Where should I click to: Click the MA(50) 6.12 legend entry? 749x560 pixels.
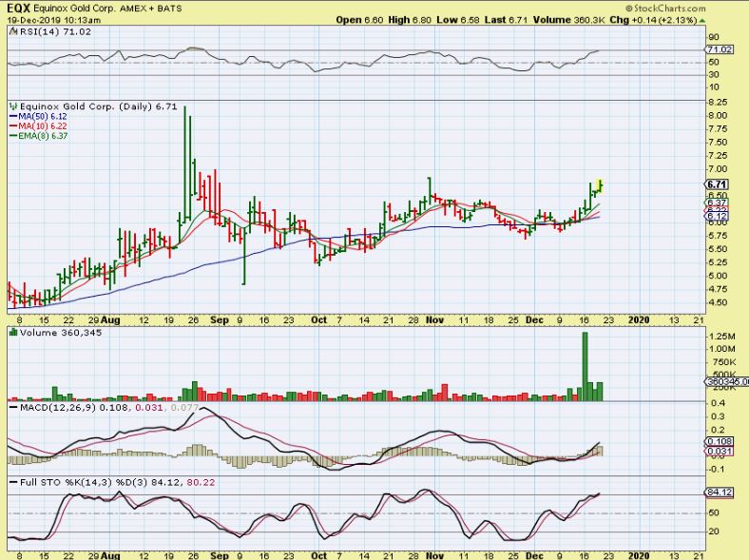tap(38, 116)
